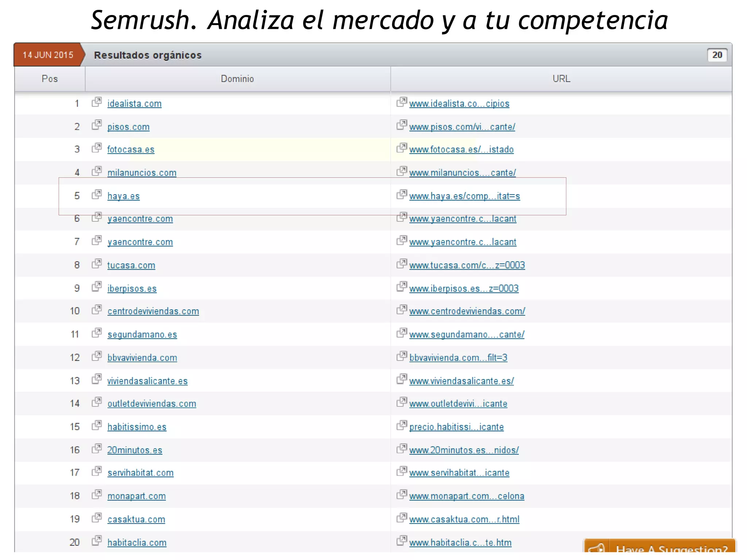Screen dimensions: 747x560
Task: Click centrodeviviendas.com domain link
Action: 153,311
